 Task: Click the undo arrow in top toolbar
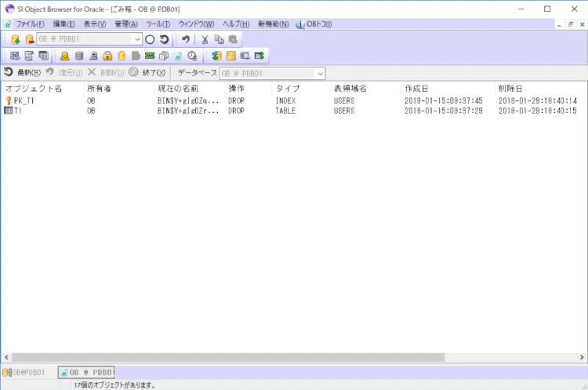point(186,39)
